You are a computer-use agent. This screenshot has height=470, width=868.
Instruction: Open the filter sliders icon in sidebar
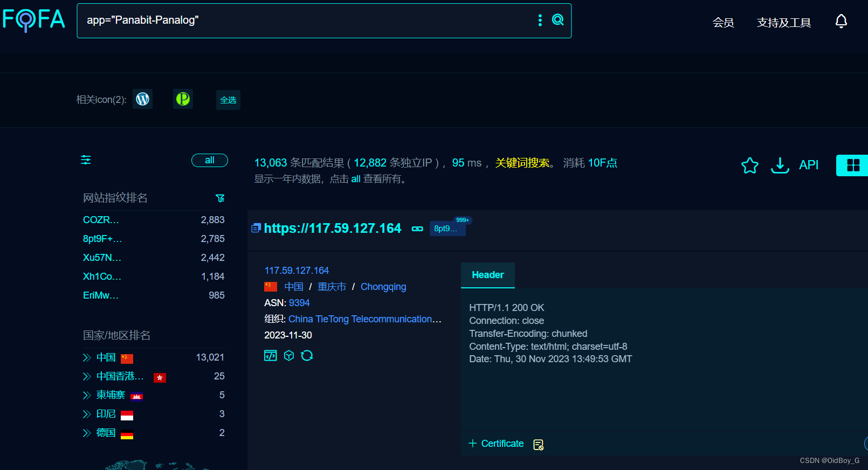(86, 160)
